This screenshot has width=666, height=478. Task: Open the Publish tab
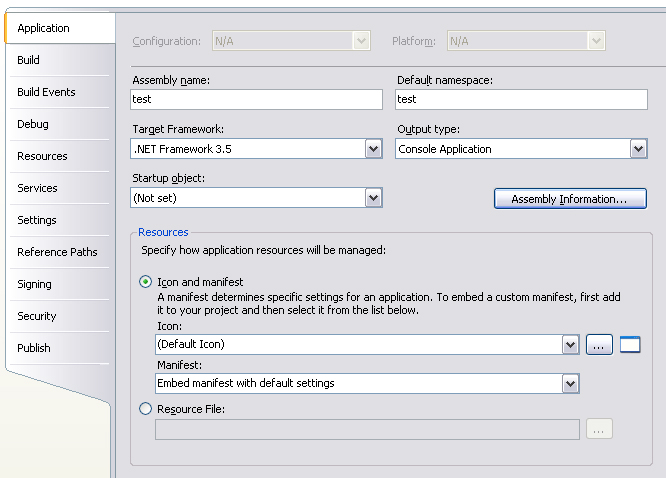click(34, 348)
